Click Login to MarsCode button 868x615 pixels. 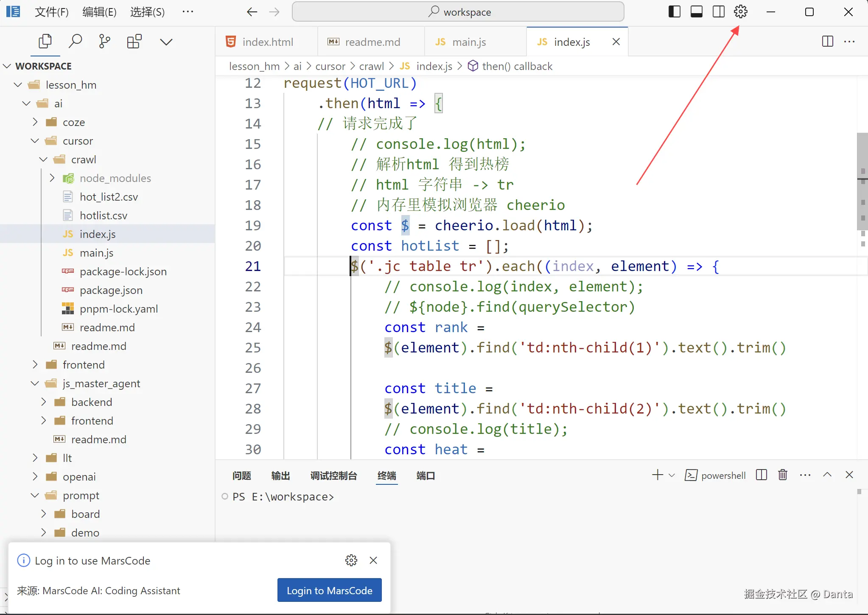(x=329, y=590)
